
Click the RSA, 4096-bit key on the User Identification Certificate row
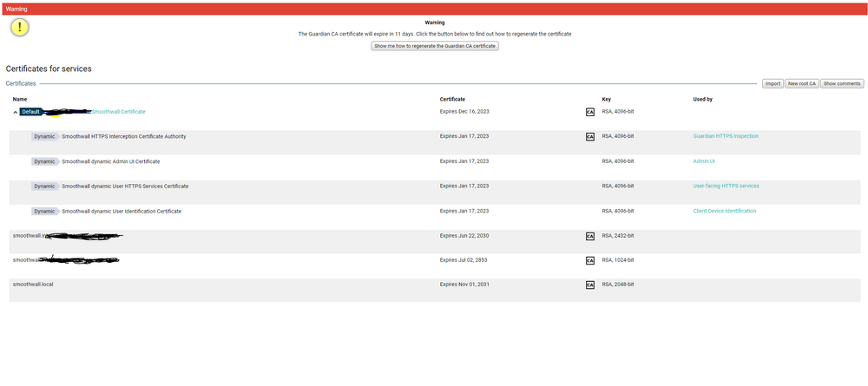(x=618, y=212)
